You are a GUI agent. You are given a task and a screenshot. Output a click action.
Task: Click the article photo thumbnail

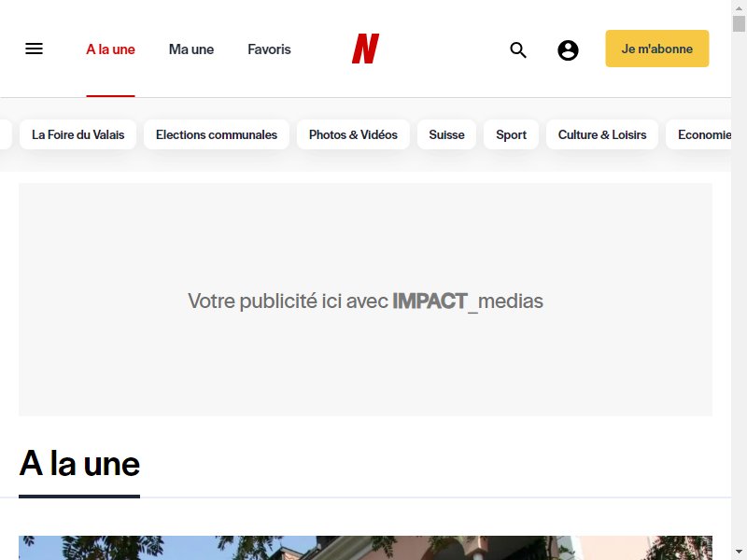click(365, 548)
